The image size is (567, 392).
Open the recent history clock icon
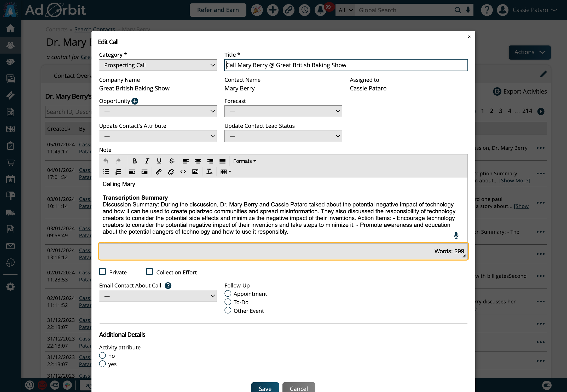(304, 10)
